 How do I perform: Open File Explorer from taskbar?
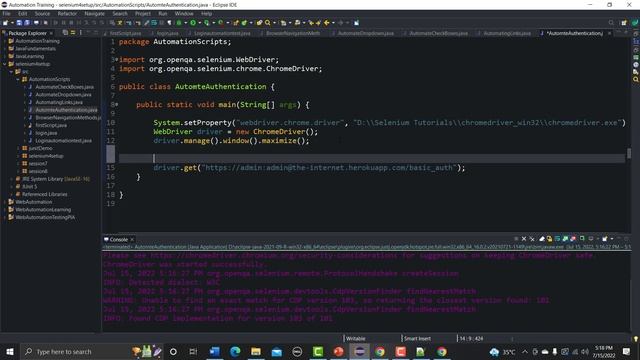[x=256, y=351]
